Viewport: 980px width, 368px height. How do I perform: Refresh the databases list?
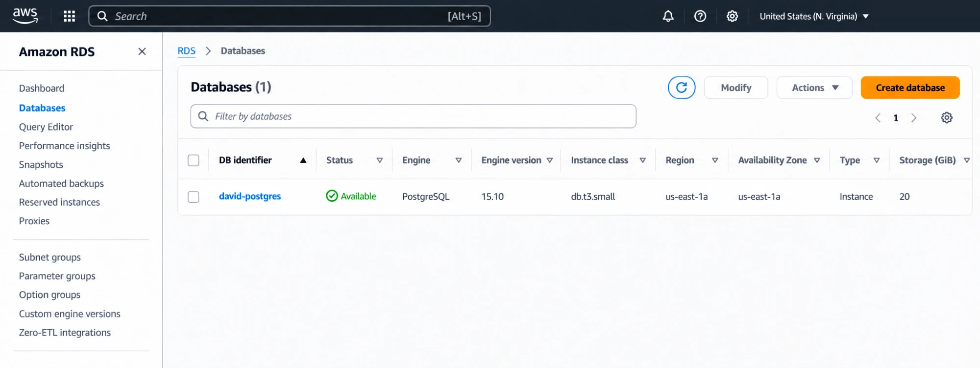(682, 87)
